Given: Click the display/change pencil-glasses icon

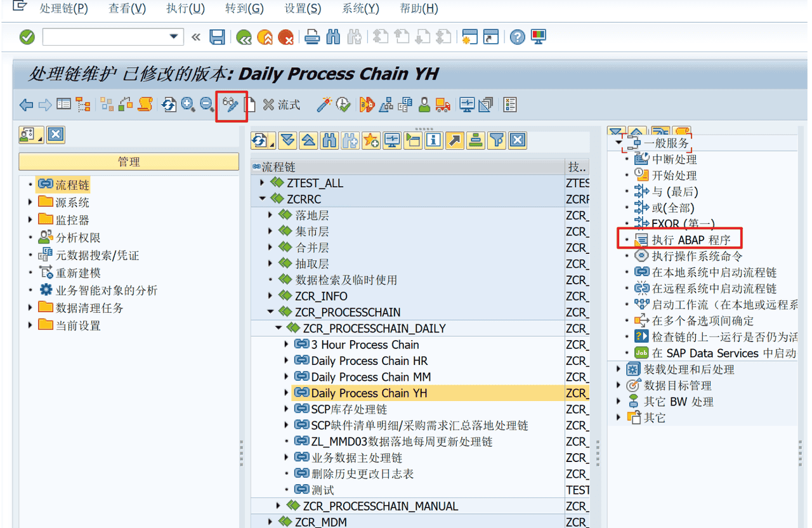Looking at the screenshot, I should click(231, 105).
